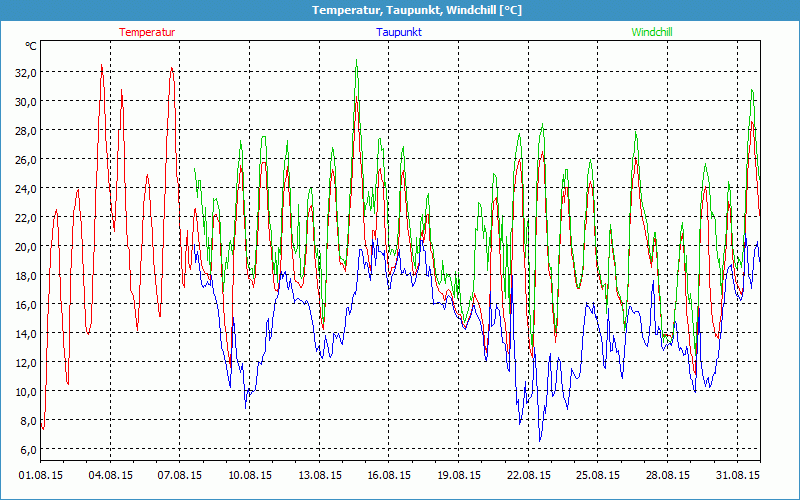Select the 07.08.15 date label
800x500 pixels.
coord(181,475)
